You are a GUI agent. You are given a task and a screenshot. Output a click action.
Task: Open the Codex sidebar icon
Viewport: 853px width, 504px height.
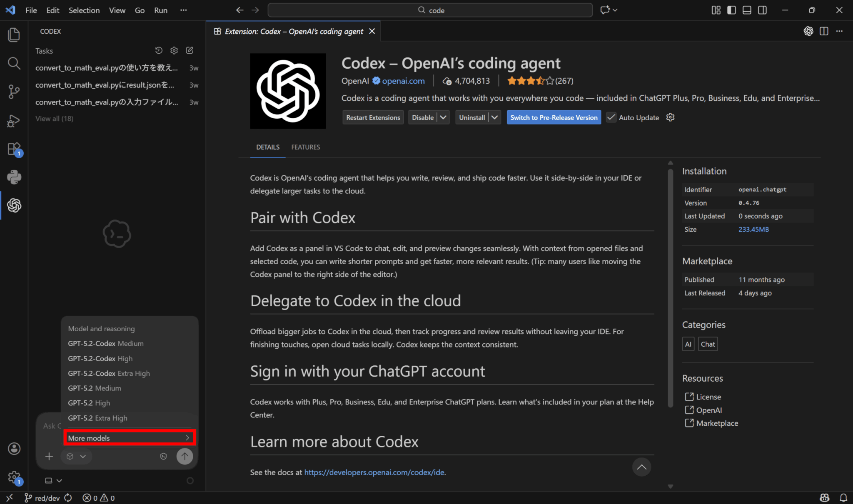tap(14, 205)
